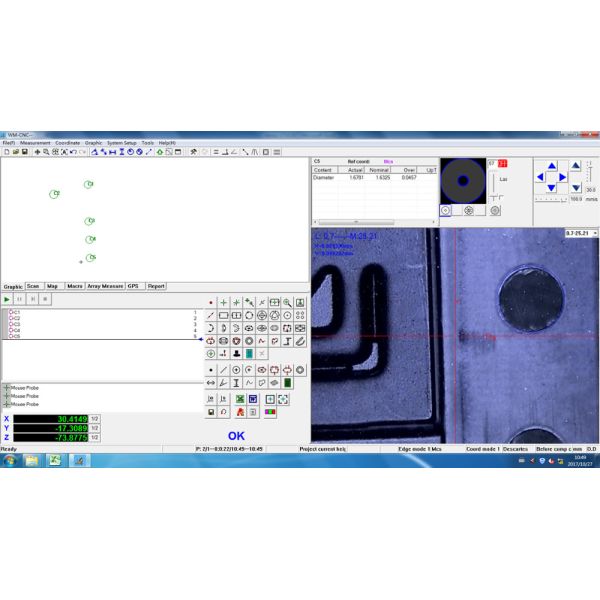The width and height of the screenshot is (600, 600).
Task: Toggle the 1/2 button beside X coordinate
Action: [94, 418]
